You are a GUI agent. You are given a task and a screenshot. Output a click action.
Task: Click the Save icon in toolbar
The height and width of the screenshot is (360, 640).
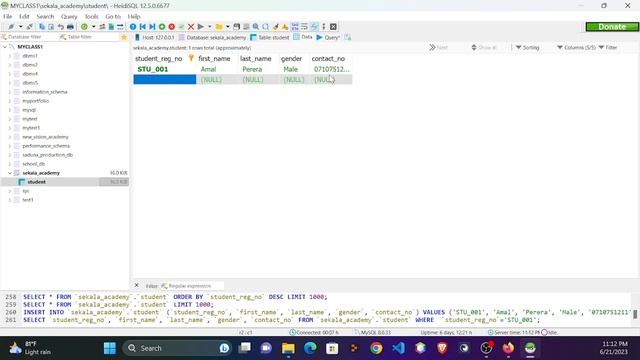(x=236, y=27)
